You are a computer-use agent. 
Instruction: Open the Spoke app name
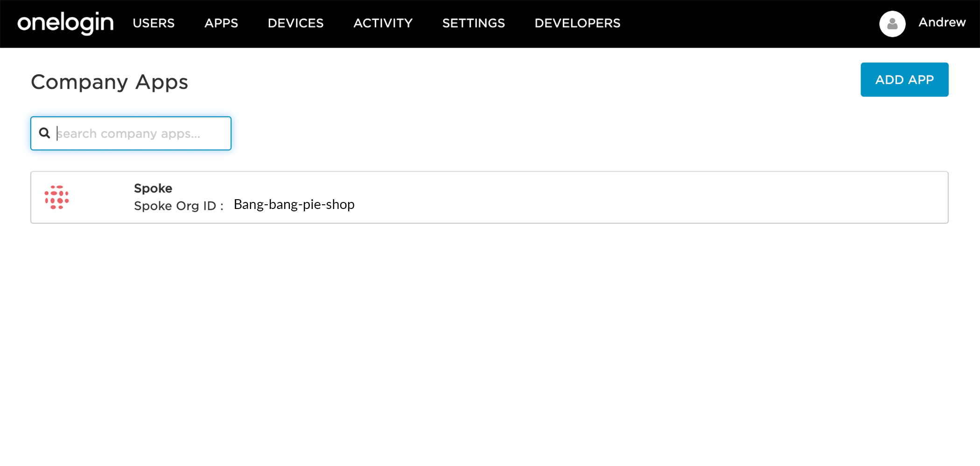153,188
